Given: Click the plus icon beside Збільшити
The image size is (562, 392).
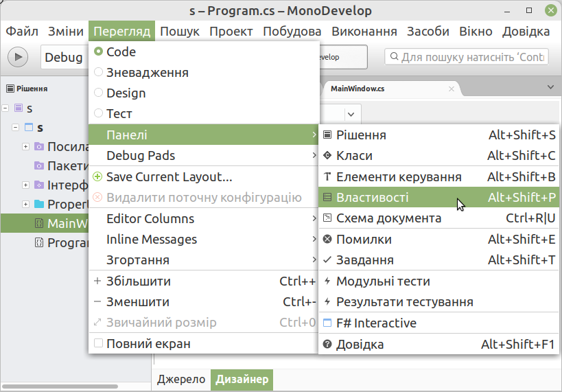Looking at the screenshot, I should tap(97, 281).
